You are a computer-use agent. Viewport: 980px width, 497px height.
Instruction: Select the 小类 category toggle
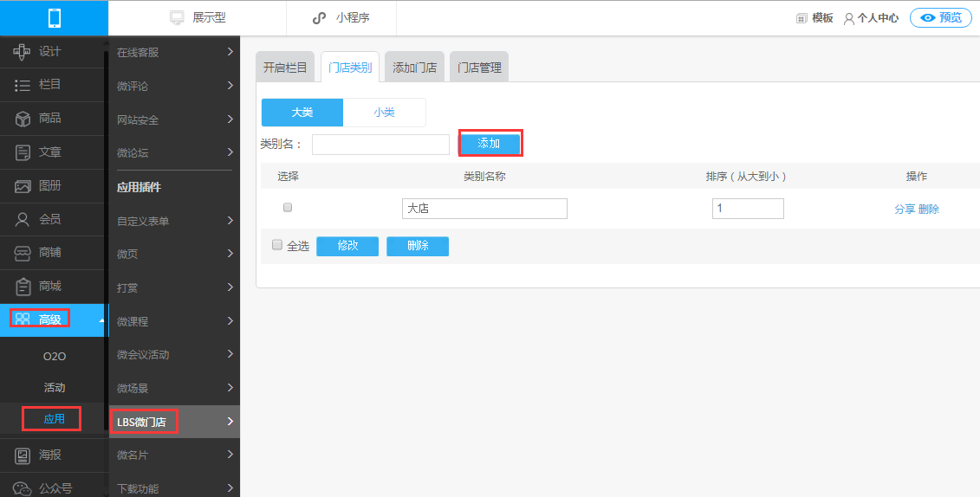click(x=385, y=113)
